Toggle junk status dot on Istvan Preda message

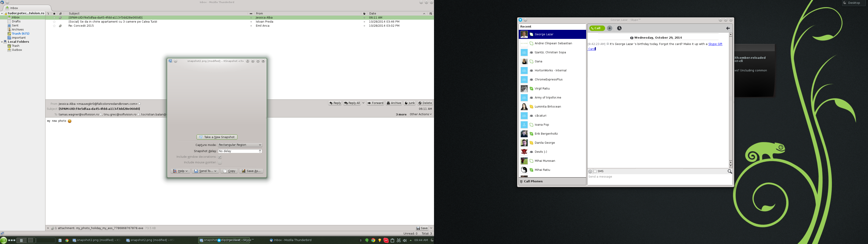(x=364, y=21)
